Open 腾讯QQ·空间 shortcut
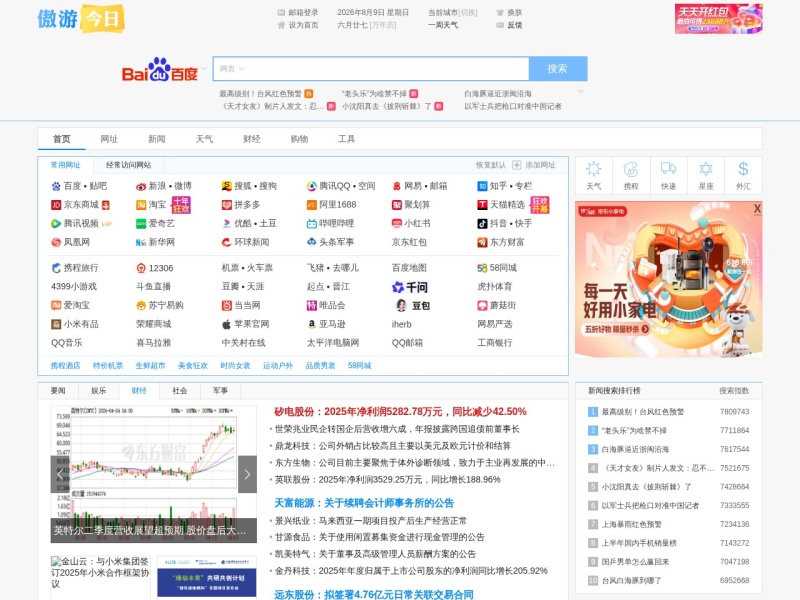This screenshot has width=800, height=600. [x=341, y=186]
